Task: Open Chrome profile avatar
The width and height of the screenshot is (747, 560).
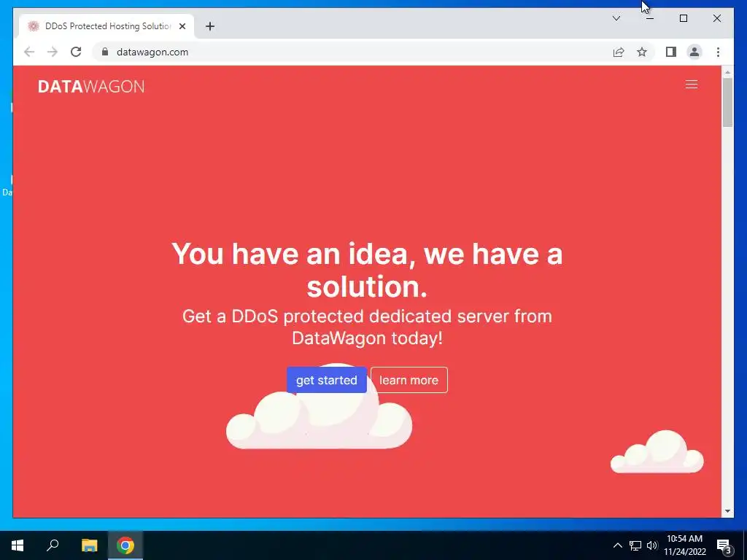Action: coord(694,52)
